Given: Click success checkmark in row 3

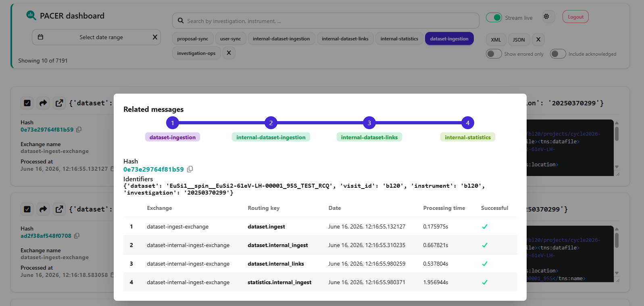Looking at the screenshot, I should 485,264.
